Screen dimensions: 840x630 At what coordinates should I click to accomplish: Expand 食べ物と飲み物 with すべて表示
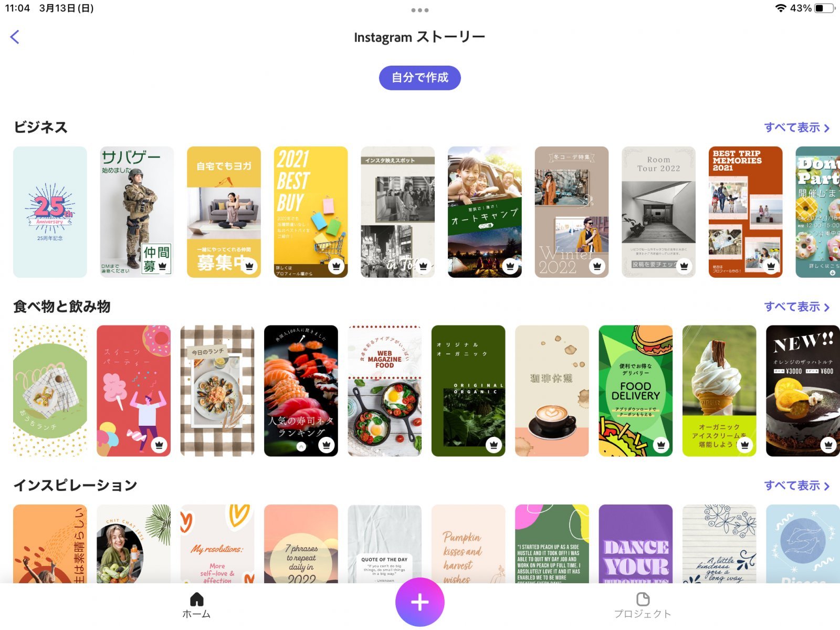(796, 307)
